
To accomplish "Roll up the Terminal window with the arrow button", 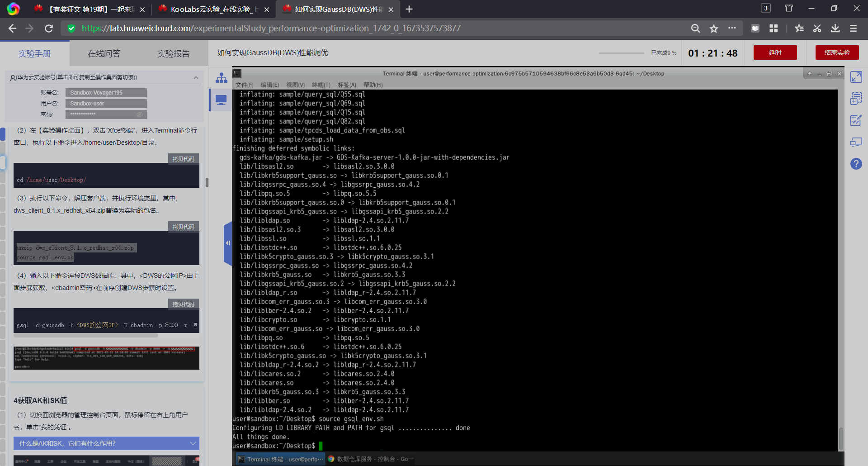I will point(810,74).
